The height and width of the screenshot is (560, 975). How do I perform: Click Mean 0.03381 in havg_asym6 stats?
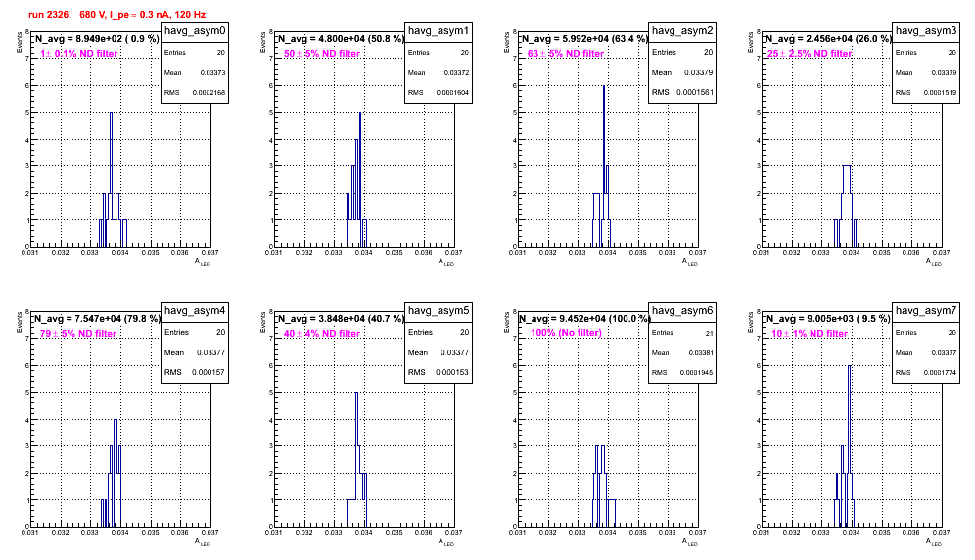coord(682,352)
